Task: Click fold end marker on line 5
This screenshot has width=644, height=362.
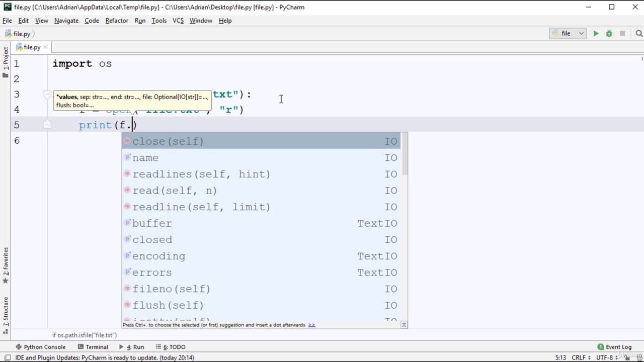Action: coord(47,125)
